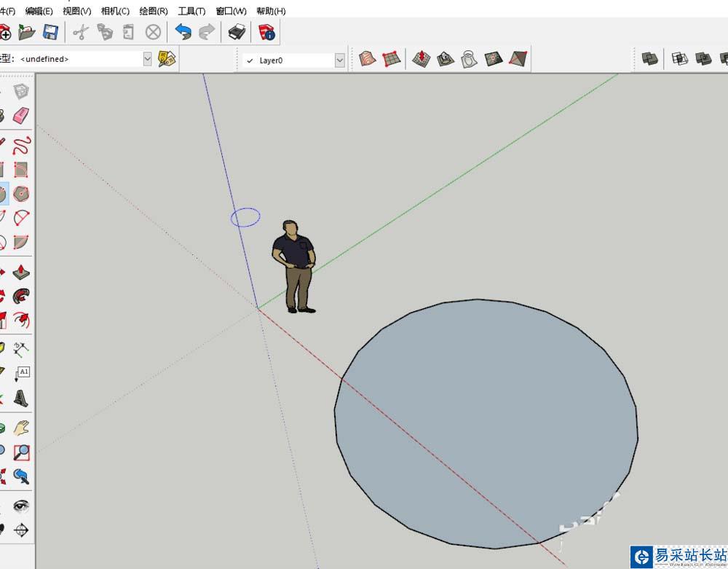Click the Sandbox From Contours icon
Screen dimensions: 728x569
[368, 59]
